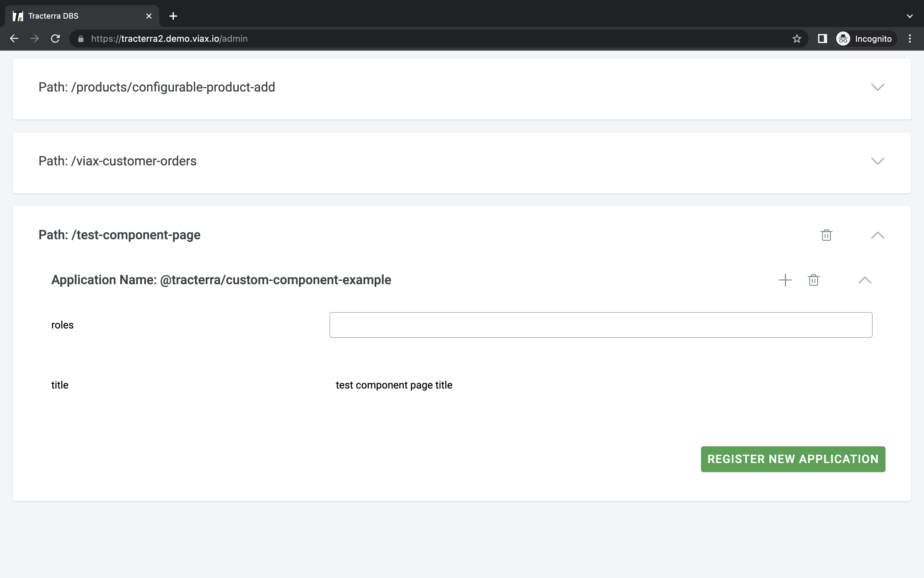The height and width of the screenshot is (578, 924).
Task: Switch to the Tracterra DBS tab
Action: pyautogui.click(x=82, y=16)
